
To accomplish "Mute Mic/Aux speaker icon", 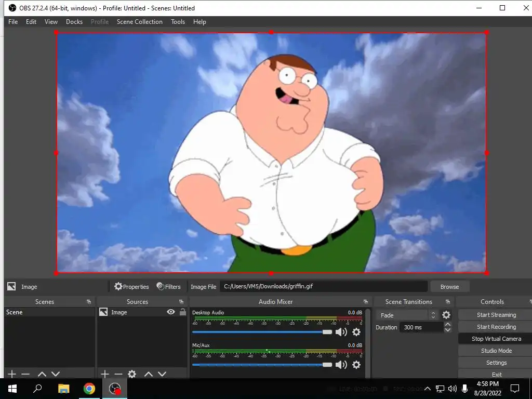I will point(341,365).
